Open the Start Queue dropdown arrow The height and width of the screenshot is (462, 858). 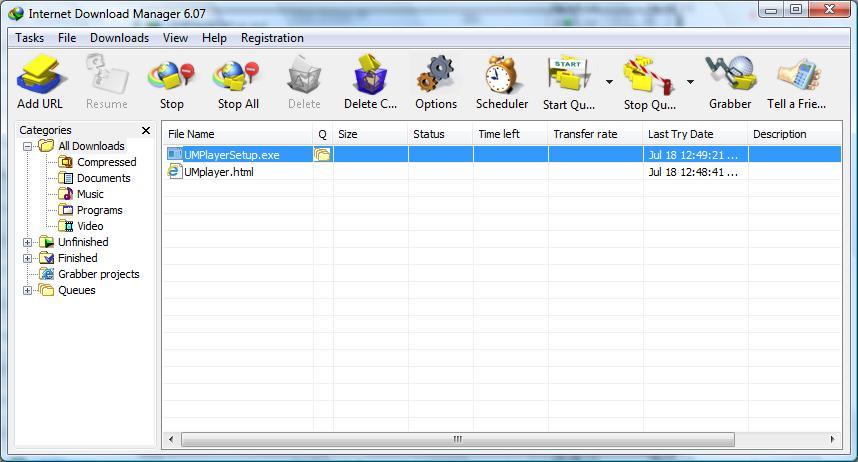coord(609,83)
